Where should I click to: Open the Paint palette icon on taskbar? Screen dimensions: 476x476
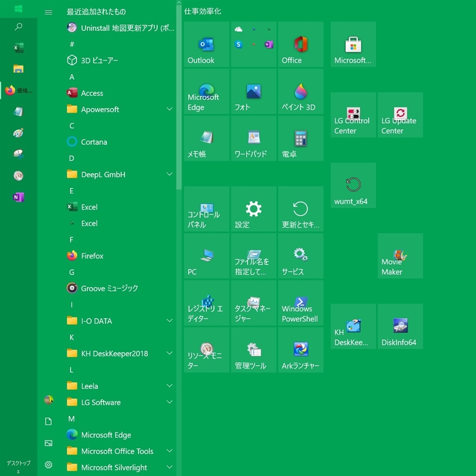click(x=19, y=133)
